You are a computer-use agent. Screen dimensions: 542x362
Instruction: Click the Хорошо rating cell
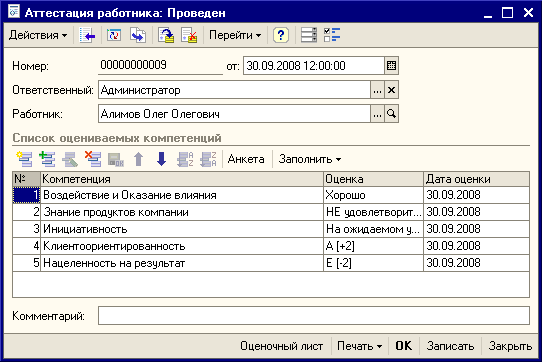(373, 195)
